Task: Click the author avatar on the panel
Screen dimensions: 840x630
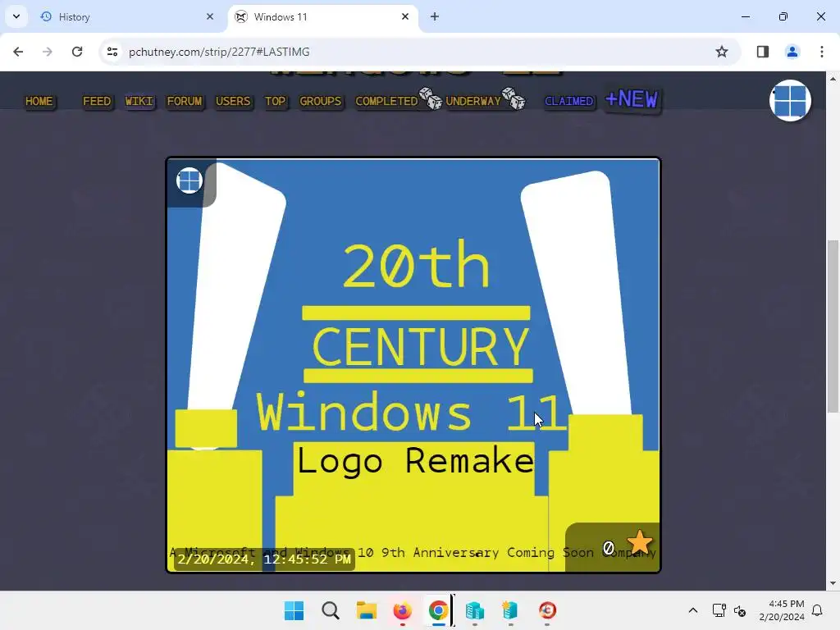Action: [189, 180]
